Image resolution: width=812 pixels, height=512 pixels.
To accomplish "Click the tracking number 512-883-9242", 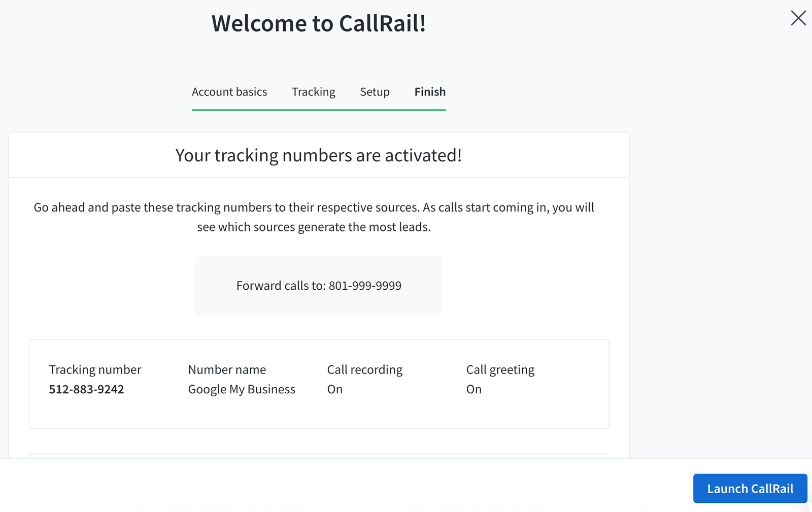I will tap(86, 389).
